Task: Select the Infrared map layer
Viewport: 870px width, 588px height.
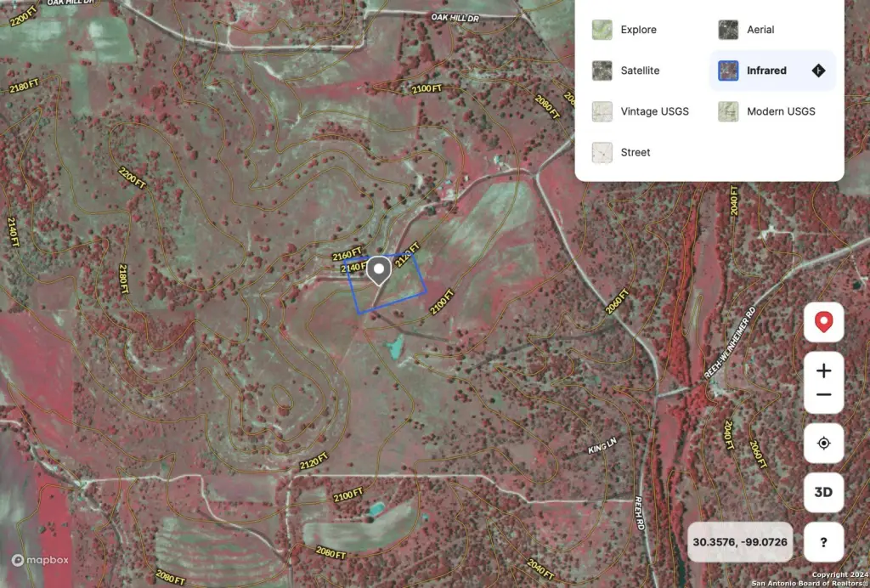Action: point(766,71)
